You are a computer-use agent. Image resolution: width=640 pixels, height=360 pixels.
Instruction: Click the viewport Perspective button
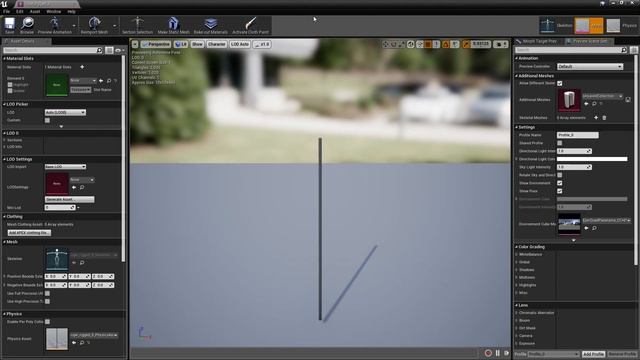(x=156, y=44)
